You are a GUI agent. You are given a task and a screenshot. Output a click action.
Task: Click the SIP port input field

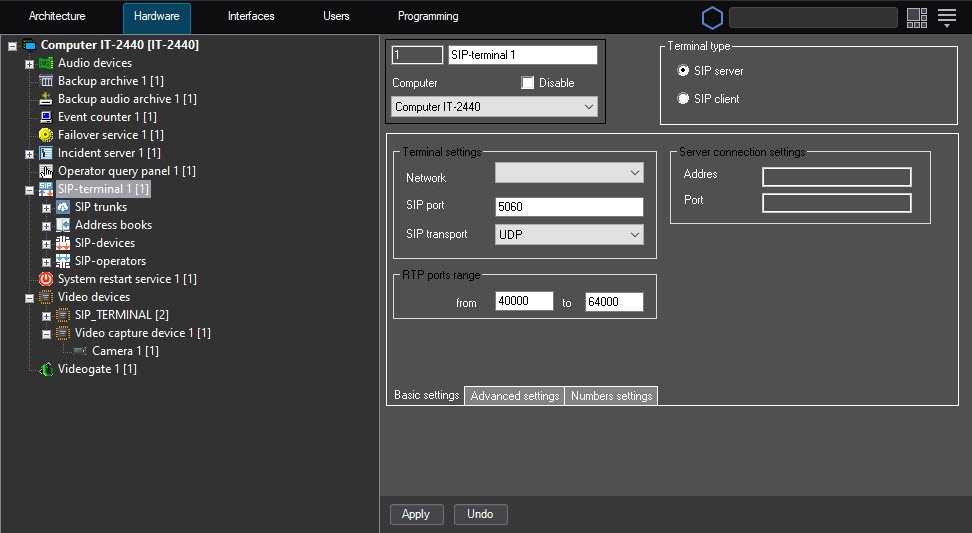[569, 207]
